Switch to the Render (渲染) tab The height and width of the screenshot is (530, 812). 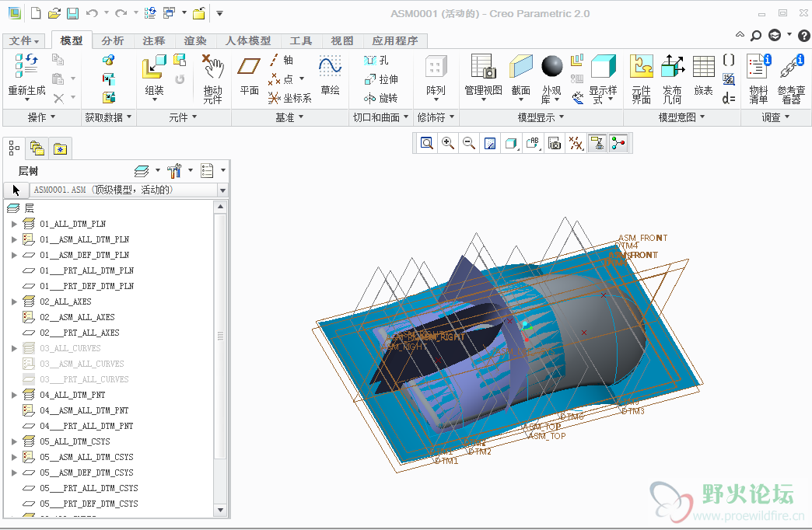pos(195,41)
